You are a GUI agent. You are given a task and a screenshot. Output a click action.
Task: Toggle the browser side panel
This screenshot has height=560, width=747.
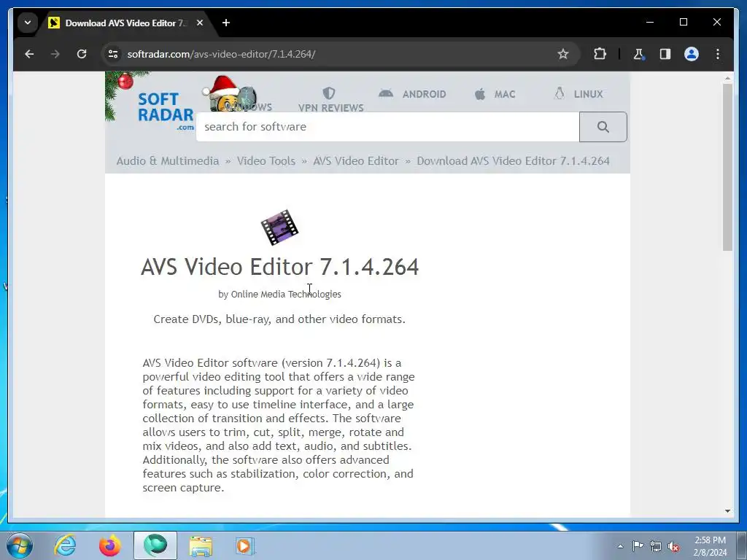pyautogui.click(x=665, y=54)
